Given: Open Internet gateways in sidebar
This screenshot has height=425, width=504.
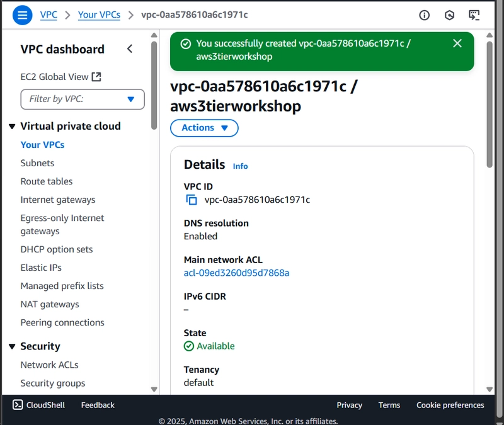Looking at the screenshot, I should click(58, 200).
